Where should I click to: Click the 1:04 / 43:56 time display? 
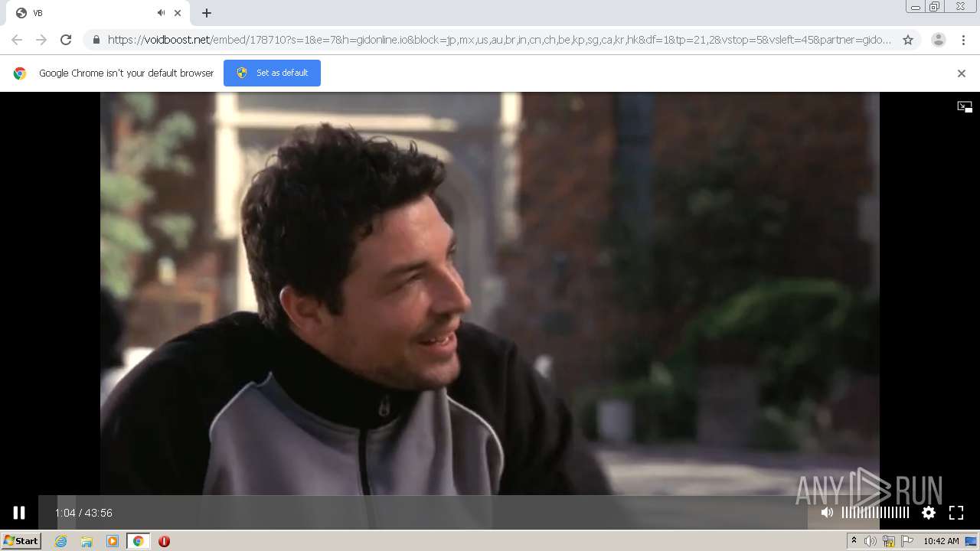click(x=83, y=513)
